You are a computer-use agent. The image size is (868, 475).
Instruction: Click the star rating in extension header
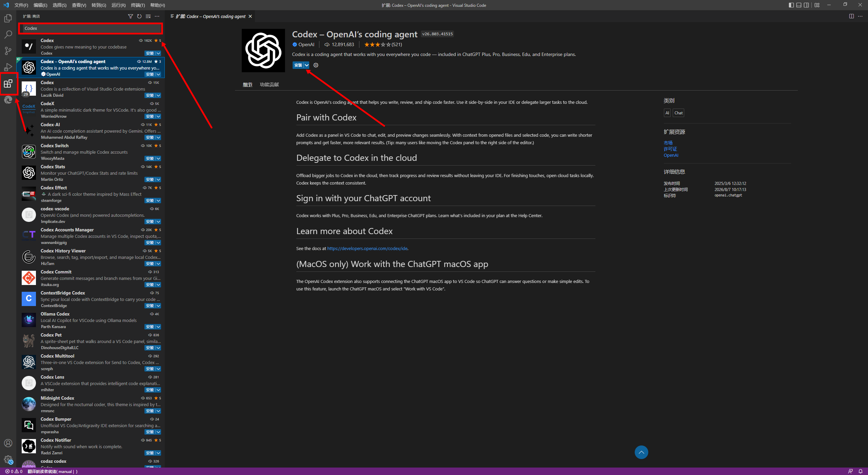click(x=383, y=44)
